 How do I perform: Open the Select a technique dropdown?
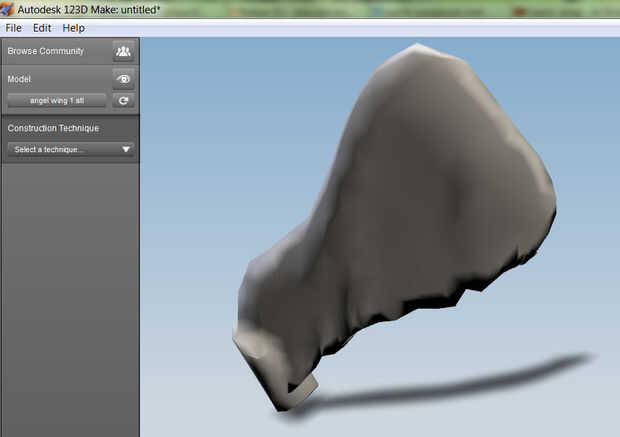click(x=71, y=149)
